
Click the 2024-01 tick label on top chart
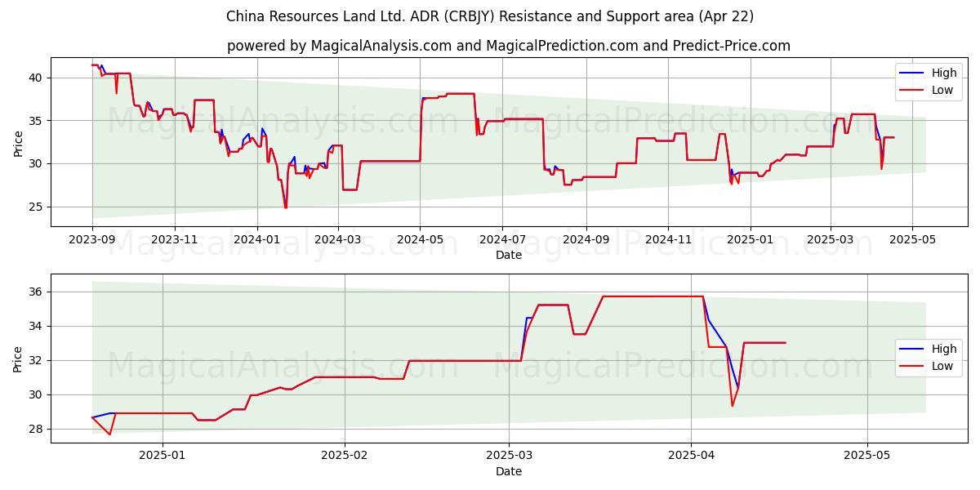[257, 240]
